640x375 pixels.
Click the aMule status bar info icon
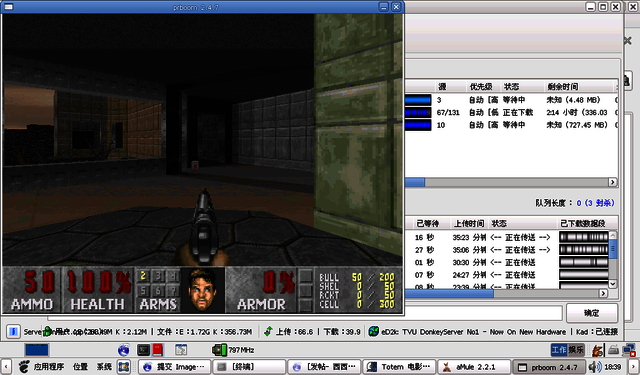[13, 331]
